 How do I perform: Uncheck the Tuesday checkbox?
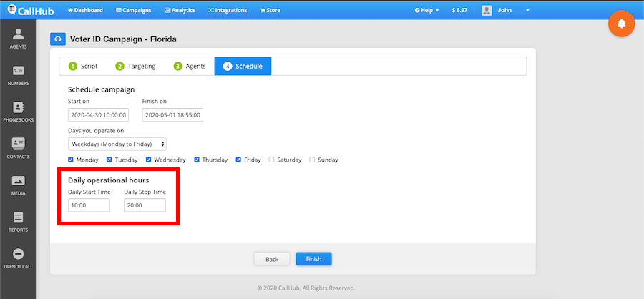tap(109, 160)
